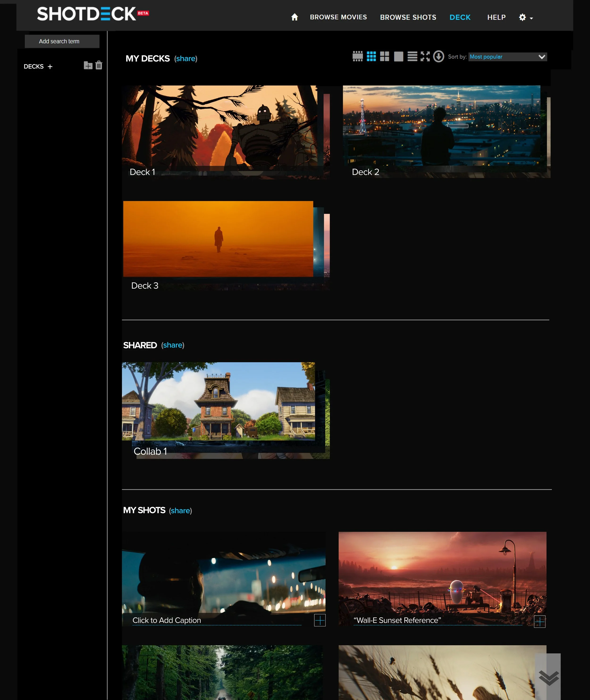Go to the Browse Shots page
The height and width of the screenshot is (700, 590).
point(408,17)
